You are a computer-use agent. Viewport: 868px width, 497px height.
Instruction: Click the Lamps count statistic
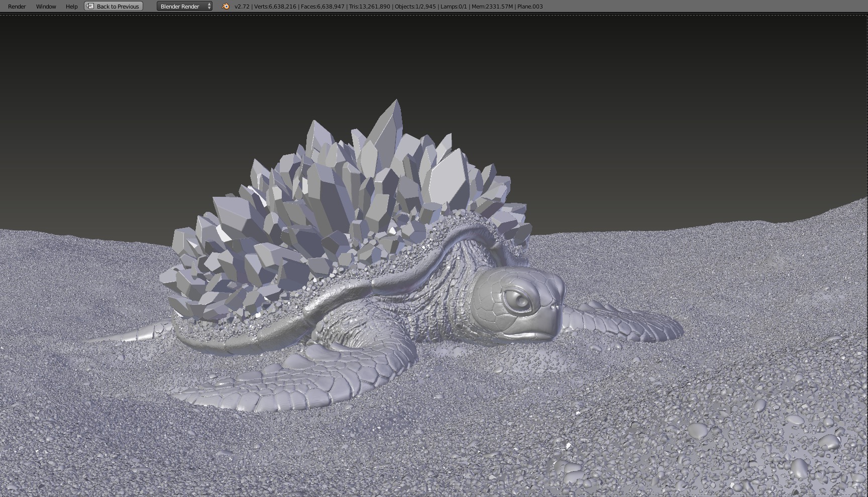454,7
